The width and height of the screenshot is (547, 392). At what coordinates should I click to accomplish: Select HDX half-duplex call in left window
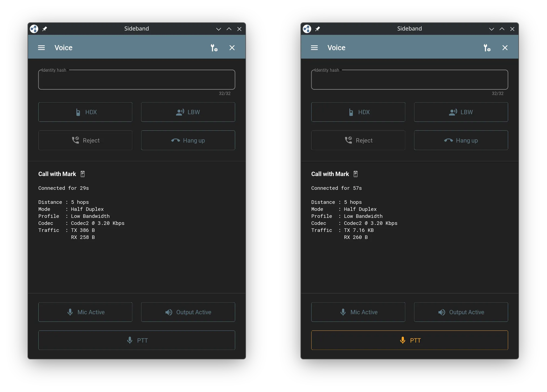pos(85,112)
